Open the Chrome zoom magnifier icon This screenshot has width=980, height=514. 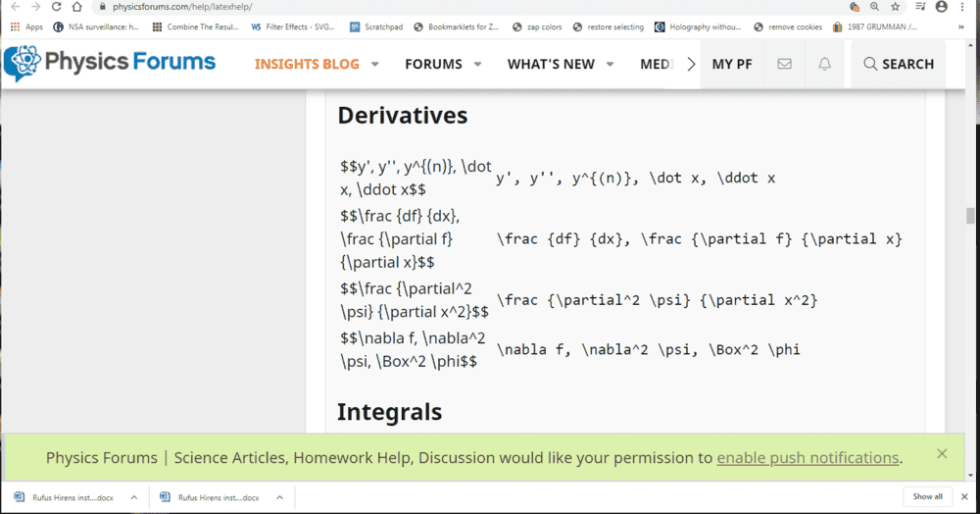coord(874,7)
